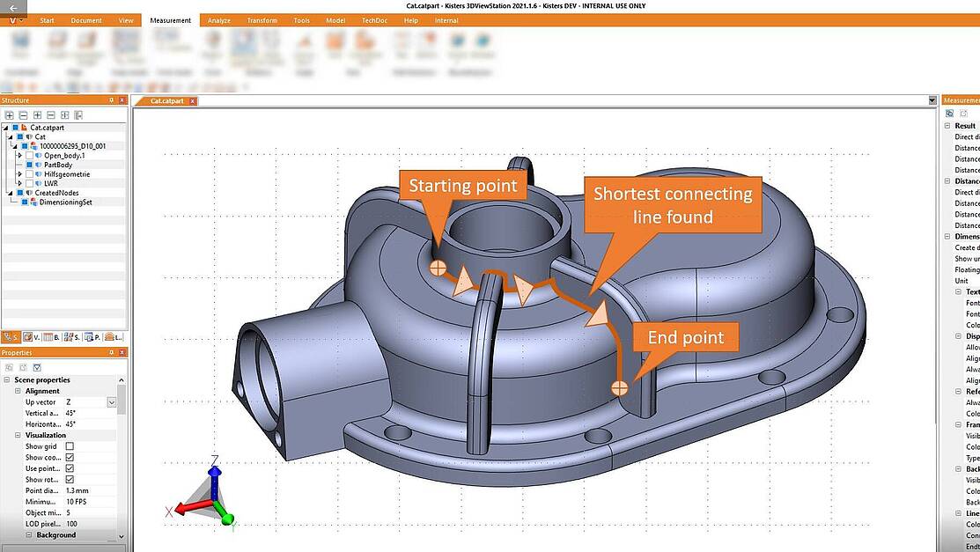Expand the LWR tree node

coord(19,184)
